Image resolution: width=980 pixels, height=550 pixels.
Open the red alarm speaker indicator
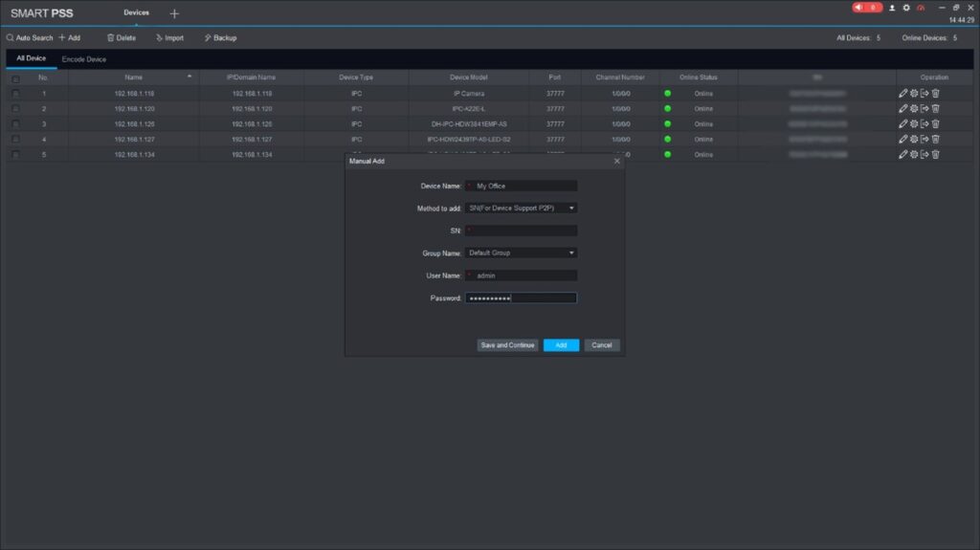[867, 8]
